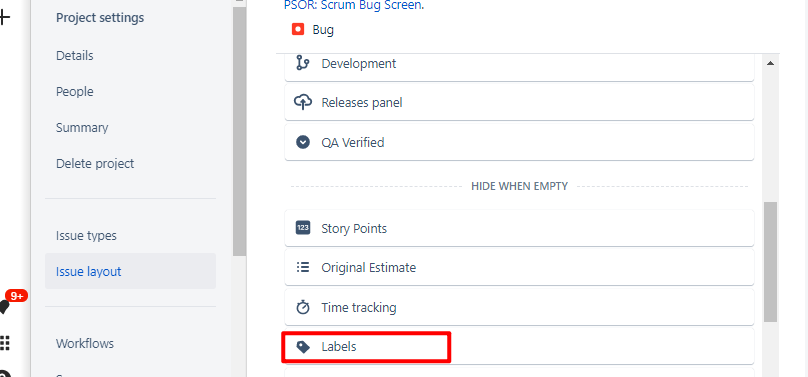808x377 pixels.
Task: Click the Story Points number icon
Action: coord(303,228)
